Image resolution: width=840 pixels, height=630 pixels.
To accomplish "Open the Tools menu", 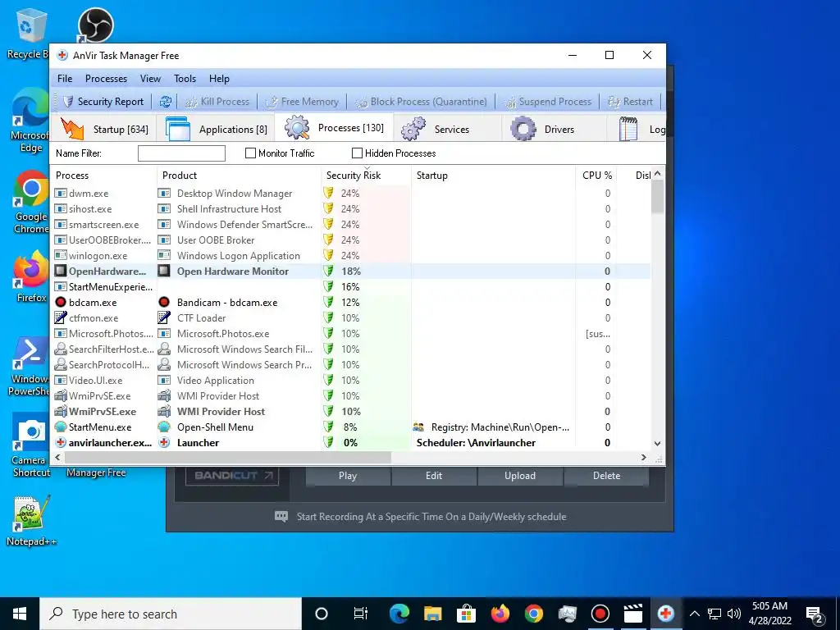I will (185, 78).
